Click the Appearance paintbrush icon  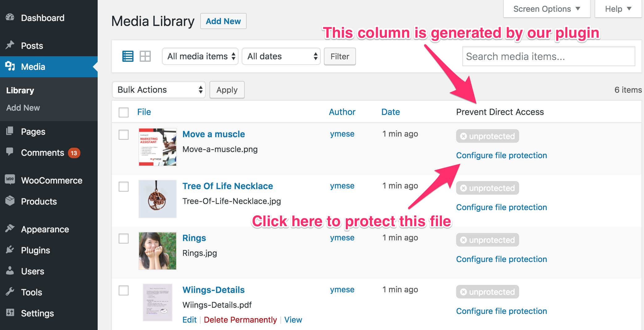tap(10, 229)
